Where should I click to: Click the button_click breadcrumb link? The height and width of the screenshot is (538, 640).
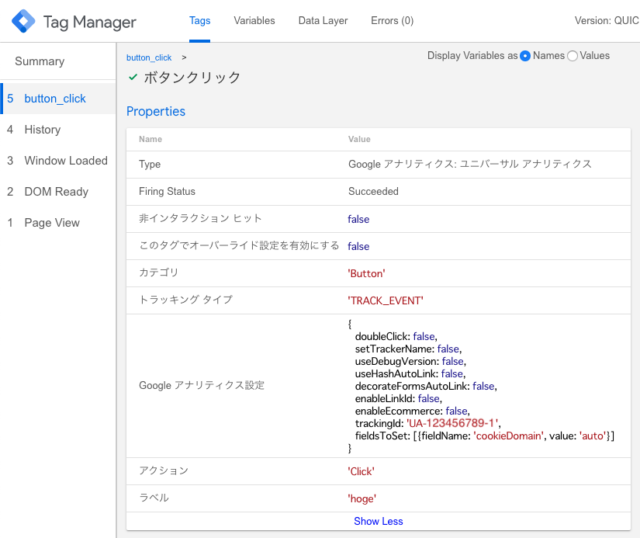click(x=149, y=58)
